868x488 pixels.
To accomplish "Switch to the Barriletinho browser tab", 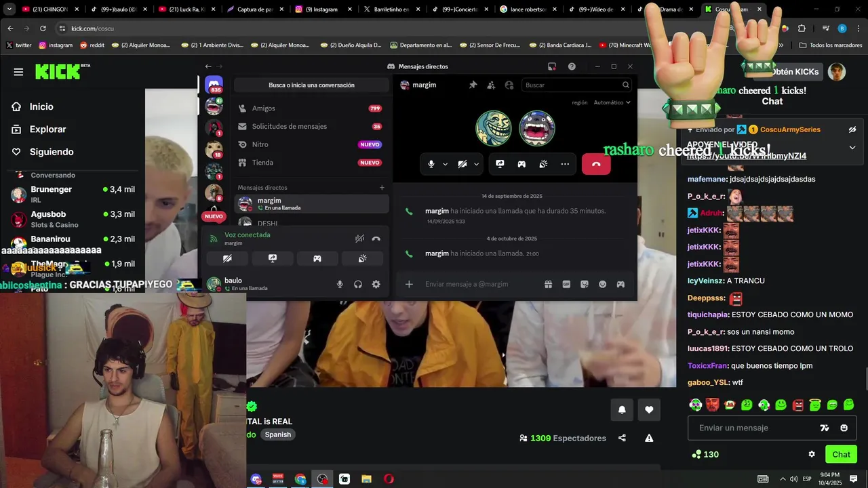I will coord(391,9).
